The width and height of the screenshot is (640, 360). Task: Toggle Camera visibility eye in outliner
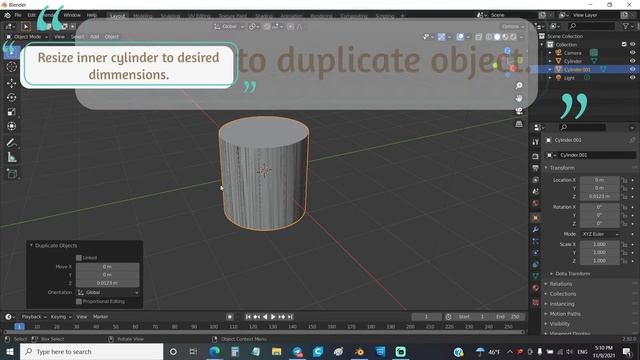click(632, 53)
